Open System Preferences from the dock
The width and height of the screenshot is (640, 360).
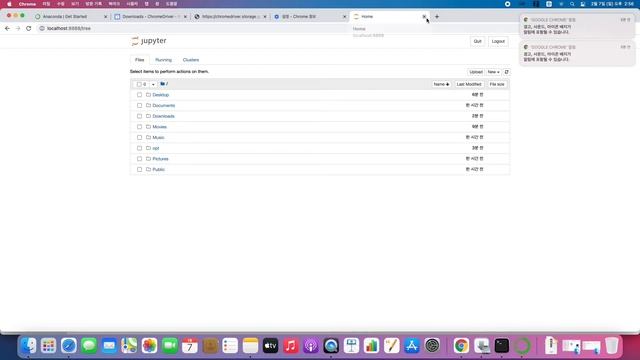432,346
